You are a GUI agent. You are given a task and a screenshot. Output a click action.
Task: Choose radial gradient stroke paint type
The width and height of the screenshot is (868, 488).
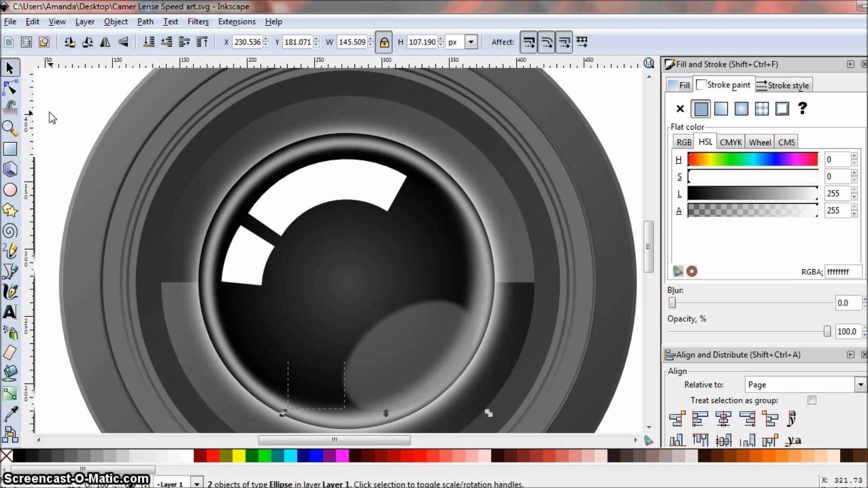click(x=741, y=108)
